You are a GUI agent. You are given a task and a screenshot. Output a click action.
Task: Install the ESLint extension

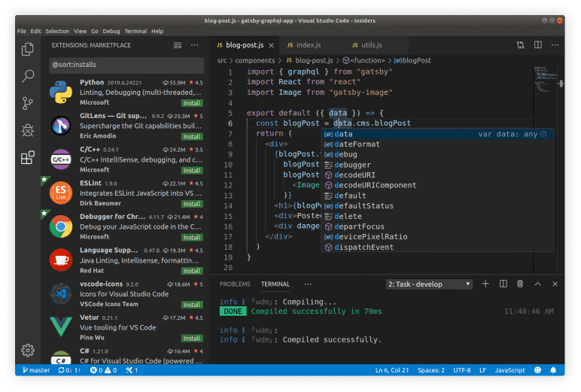(192, 204)
